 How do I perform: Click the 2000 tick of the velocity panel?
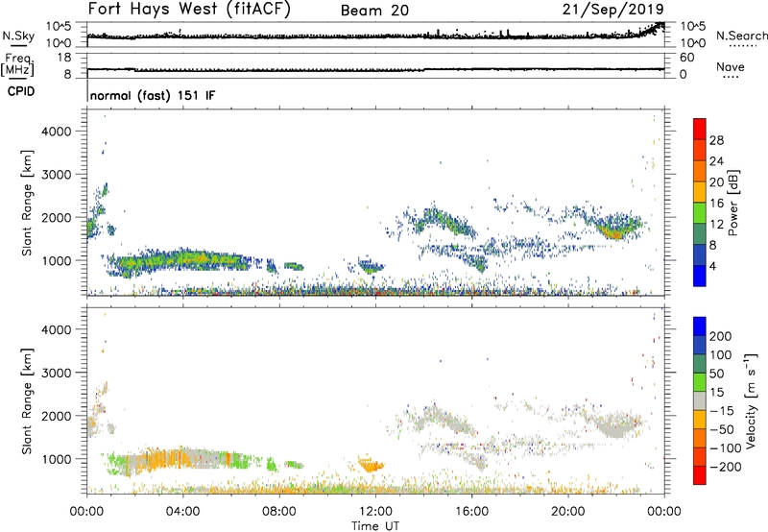[57, 416]
